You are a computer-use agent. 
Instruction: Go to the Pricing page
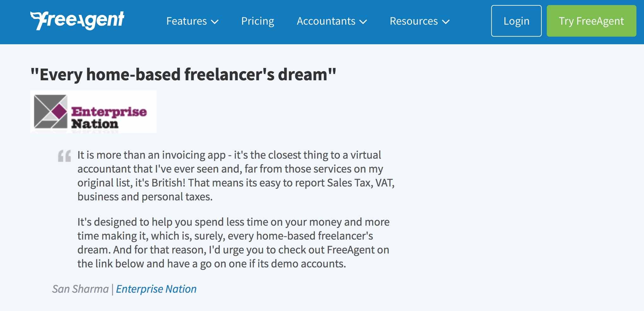coord(258,21)
